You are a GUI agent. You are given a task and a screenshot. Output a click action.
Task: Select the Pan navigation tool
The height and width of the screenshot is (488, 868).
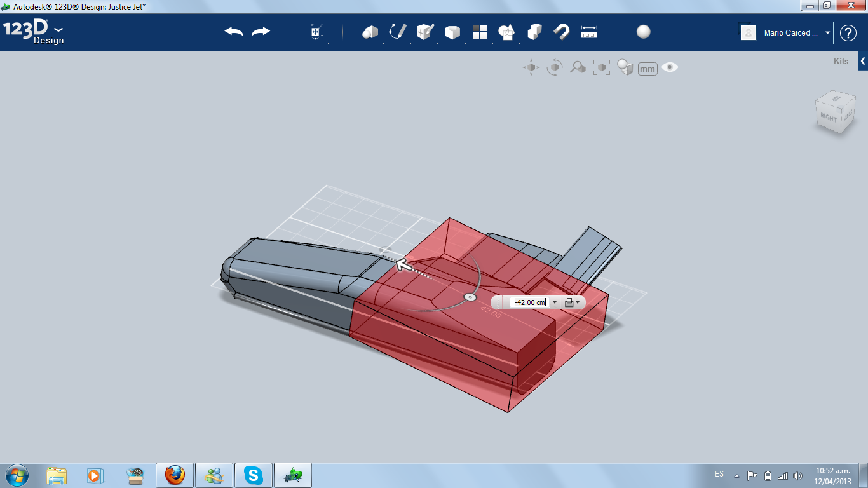pos(531,67)
